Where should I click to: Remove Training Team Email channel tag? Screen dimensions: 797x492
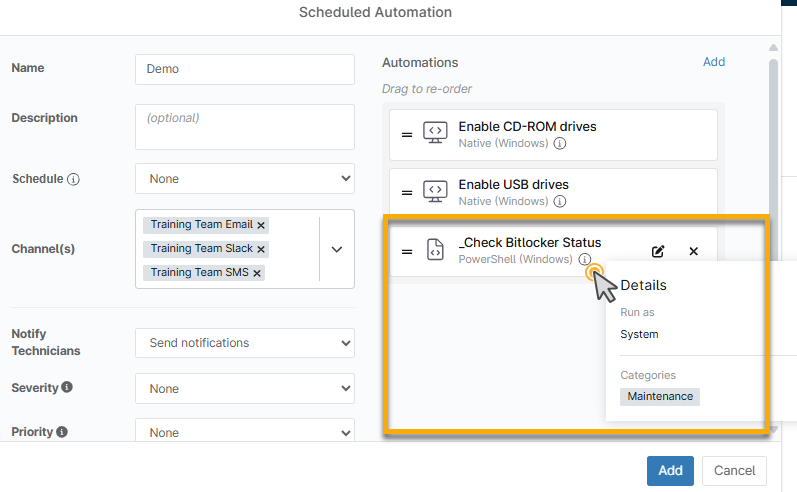[262, 226]
